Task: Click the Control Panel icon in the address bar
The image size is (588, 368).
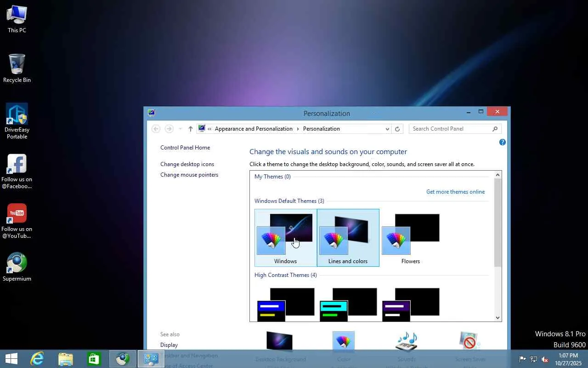Action: click(202, 129)
